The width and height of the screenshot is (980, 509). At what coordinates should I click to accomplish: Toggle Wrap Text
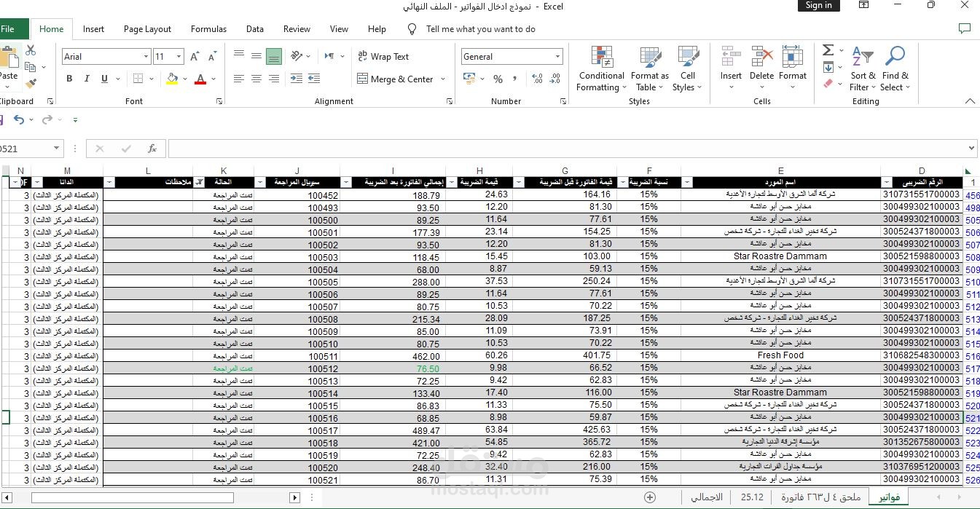[383, 56]
